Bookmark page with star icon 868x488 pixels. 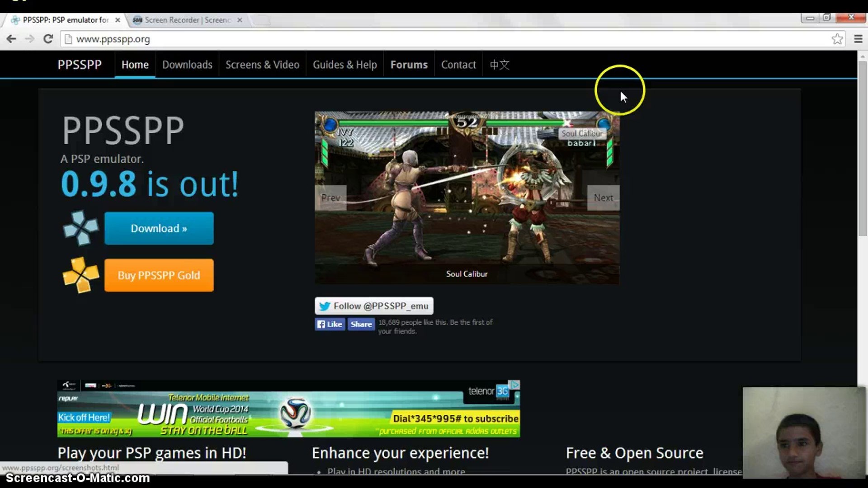pos(837,39)
